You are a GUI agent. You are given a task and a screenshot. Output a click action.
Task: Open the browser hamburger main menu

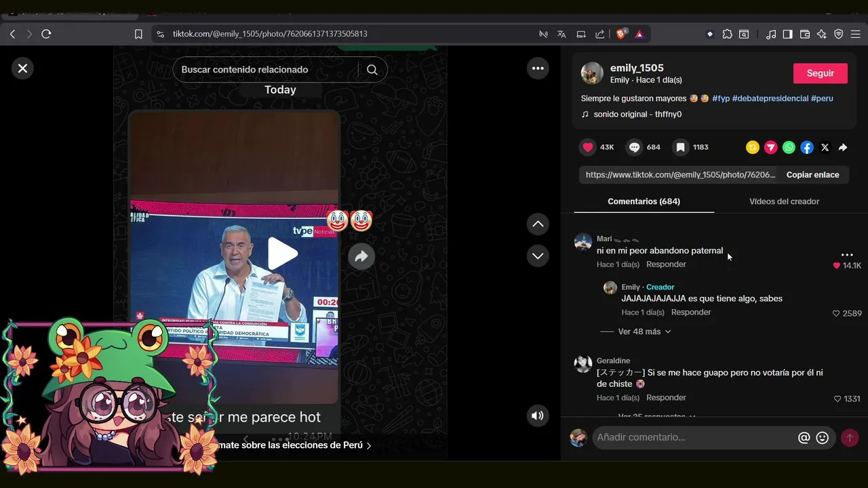(x=856, y=34)
